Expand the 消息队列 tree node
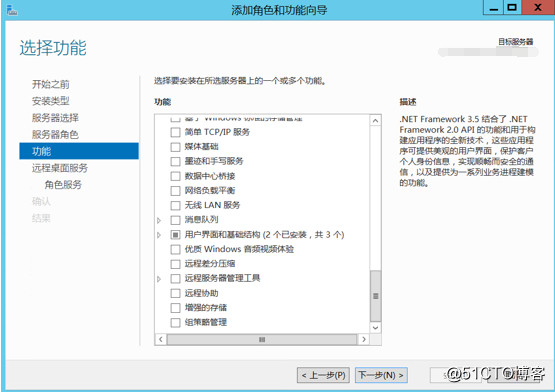 (x=159, y=220)
